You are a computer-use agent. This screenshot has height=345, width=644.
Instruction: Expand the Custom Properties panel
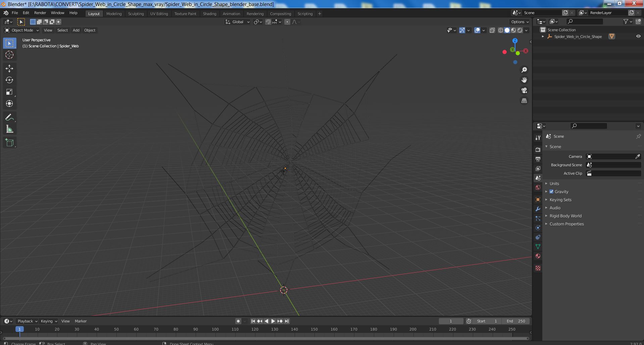[566, 224]
